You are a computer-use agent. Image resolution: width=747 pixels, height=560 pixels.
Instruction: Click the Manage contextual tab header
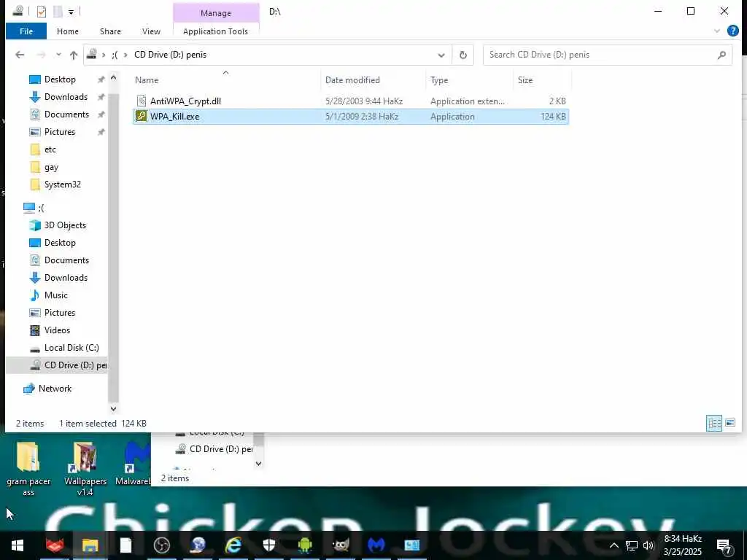tap(216, 13)
